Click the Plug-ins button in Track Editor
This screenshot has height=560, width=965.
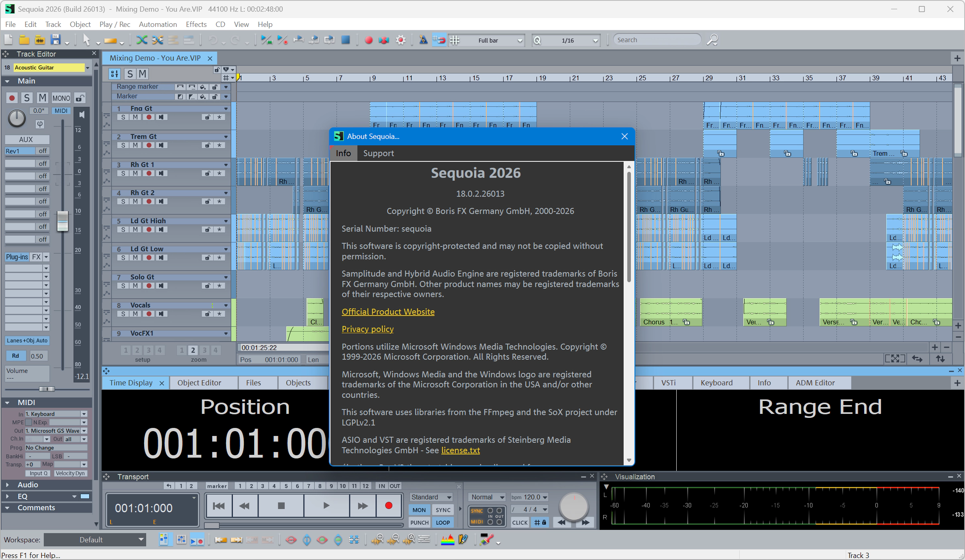pos(17,257)
